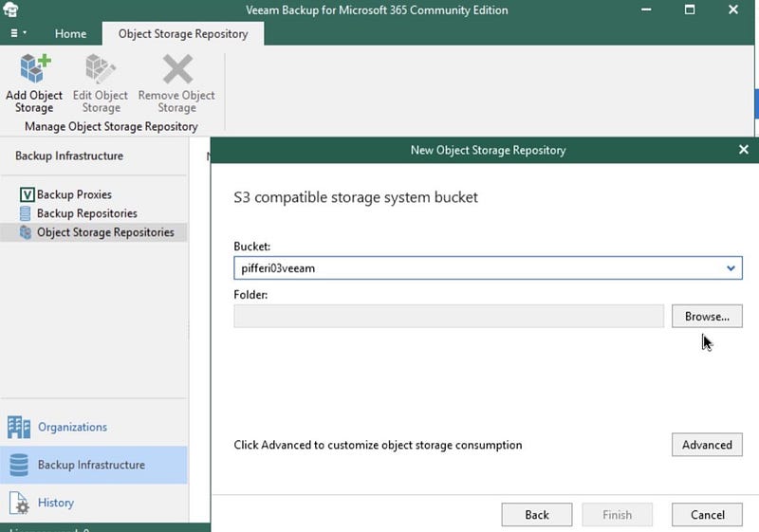Click the Organizations buildings icon

coord(19,427)
